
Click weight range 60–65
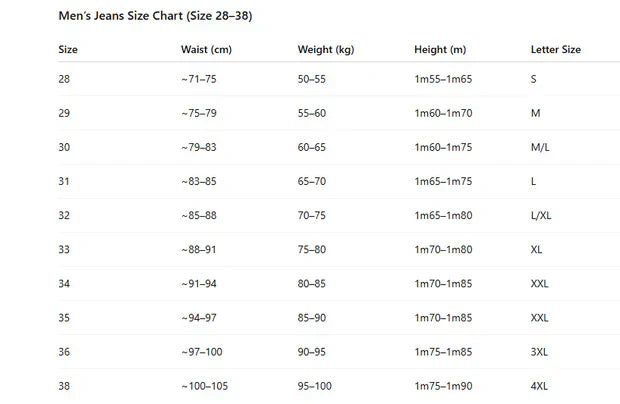tap(312, 147)
